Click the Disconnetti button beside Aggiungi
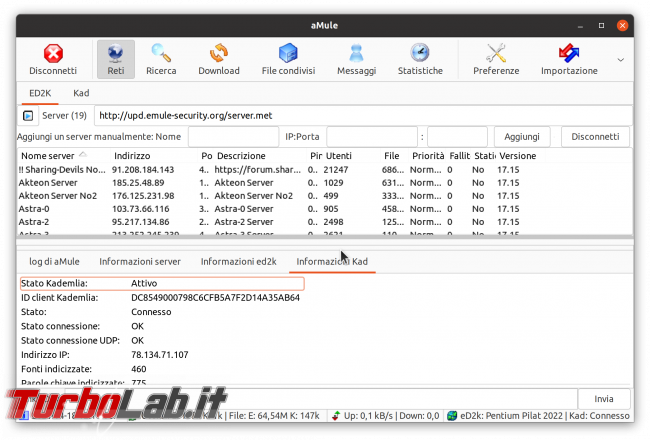 [595, 137]
